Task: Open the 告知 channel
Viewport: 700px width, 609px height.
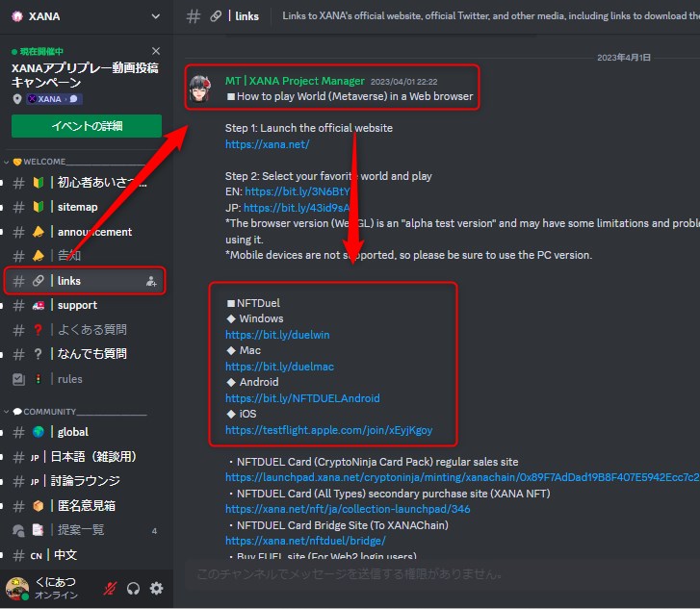Action: click(x=85, y=256)
